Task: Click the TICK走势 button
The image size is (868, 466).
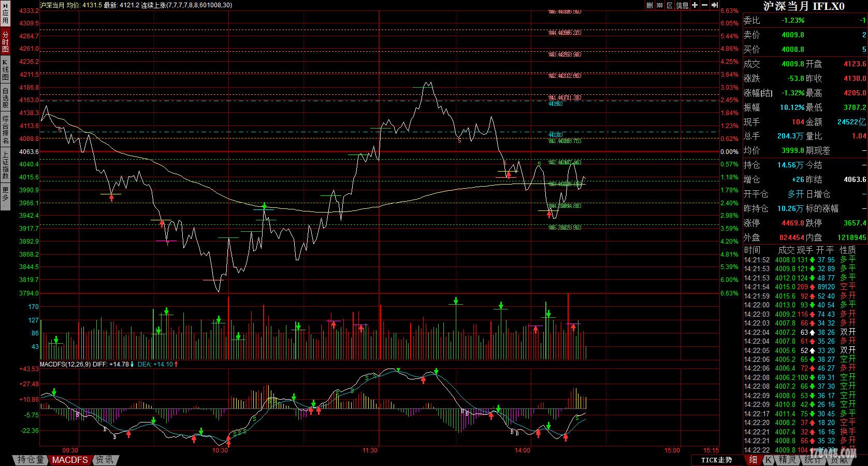Action: point(717,460)
